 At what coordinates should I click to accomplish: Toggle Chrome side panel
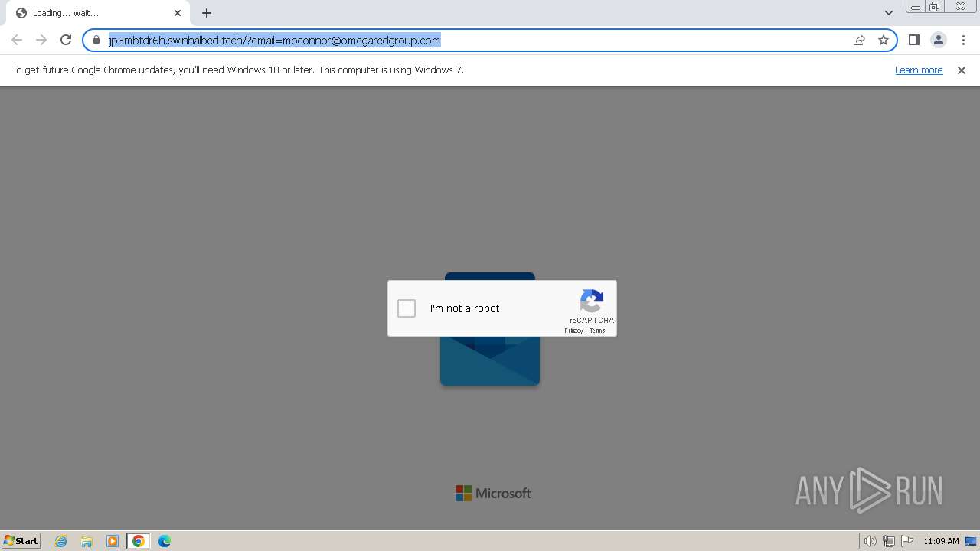tap(913, 40)
